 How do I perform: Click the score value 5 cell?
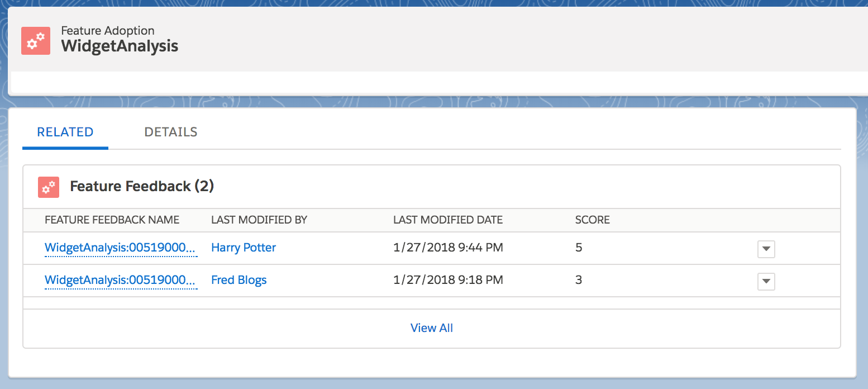[x=579, y=248]
